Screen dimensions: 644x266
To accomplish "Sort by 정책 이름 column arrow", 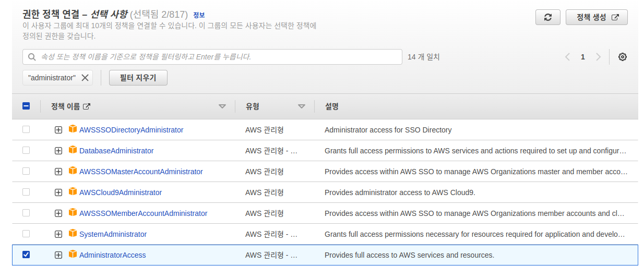I will pos(222,106).
